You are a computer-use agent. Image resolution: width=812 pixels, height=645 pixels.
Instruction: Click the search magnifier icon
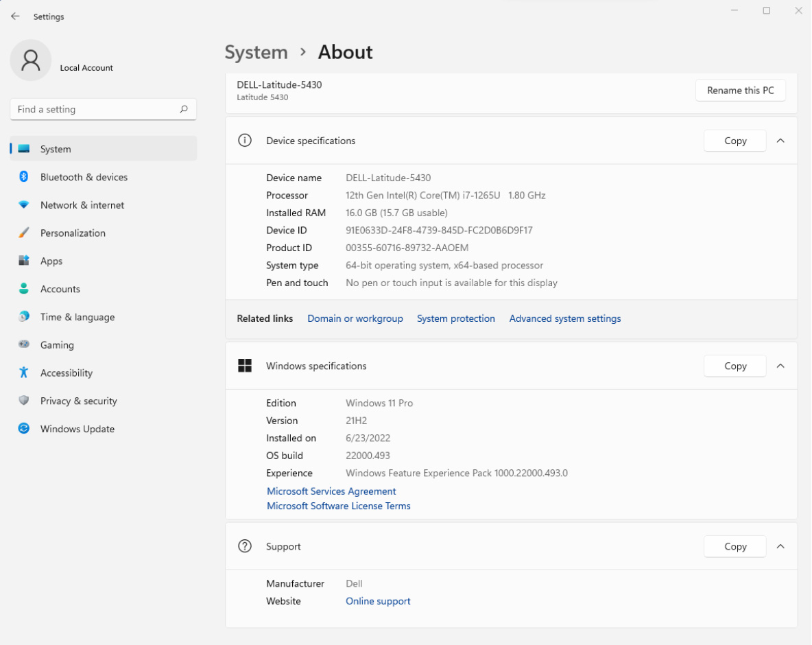click(184, 109)
